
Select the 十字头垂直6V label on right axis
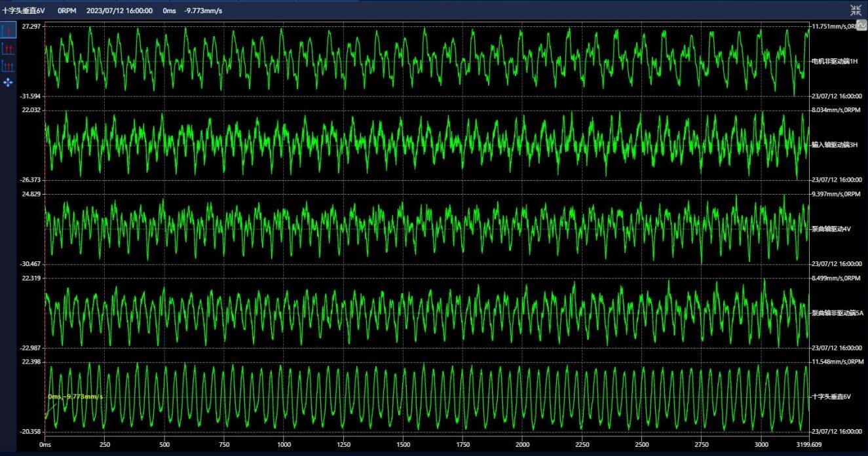(x=831, y=396)
